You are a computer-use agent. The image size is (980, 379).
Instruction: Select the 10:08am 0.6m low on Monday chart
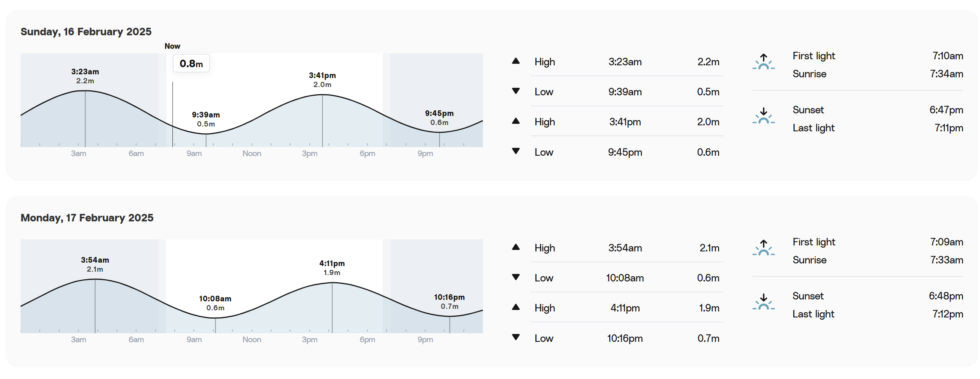[215, 303]
